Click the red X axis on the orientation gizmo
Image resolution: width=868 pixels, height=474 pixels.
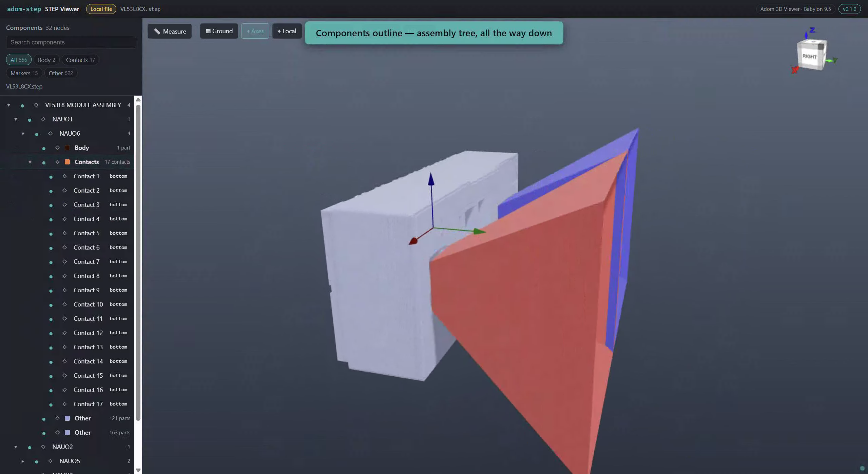[x=794, y=71]
